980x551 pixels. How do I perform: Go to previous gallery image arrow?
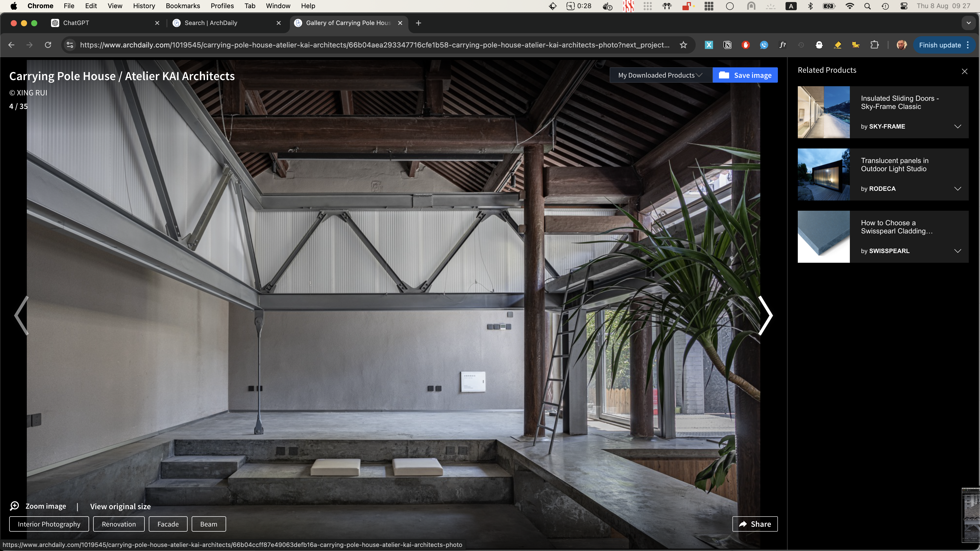(21, 315)
